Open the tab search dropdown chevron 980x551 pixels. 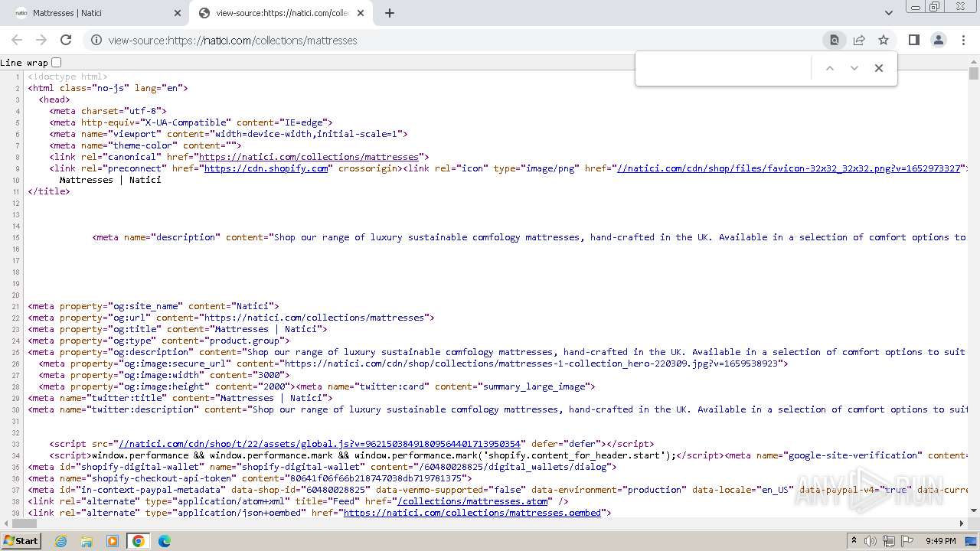(x=889, y=13)
